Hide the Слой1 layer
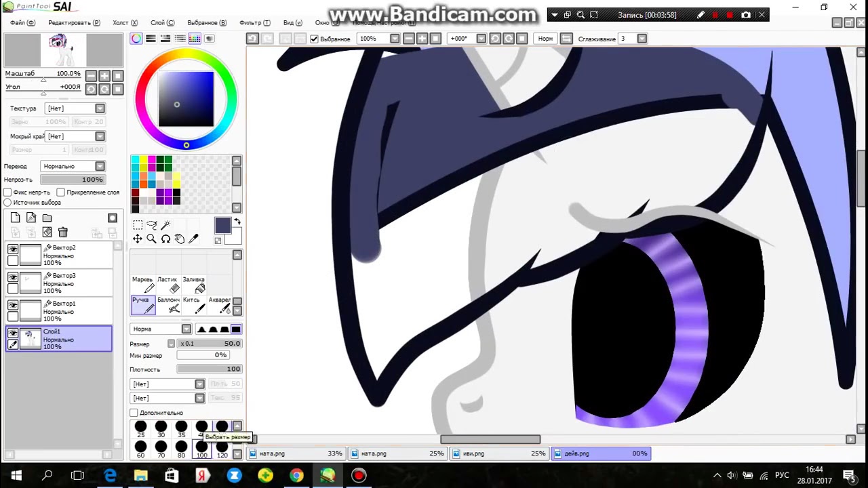868x488 pixels. click(x=13, y=333)
